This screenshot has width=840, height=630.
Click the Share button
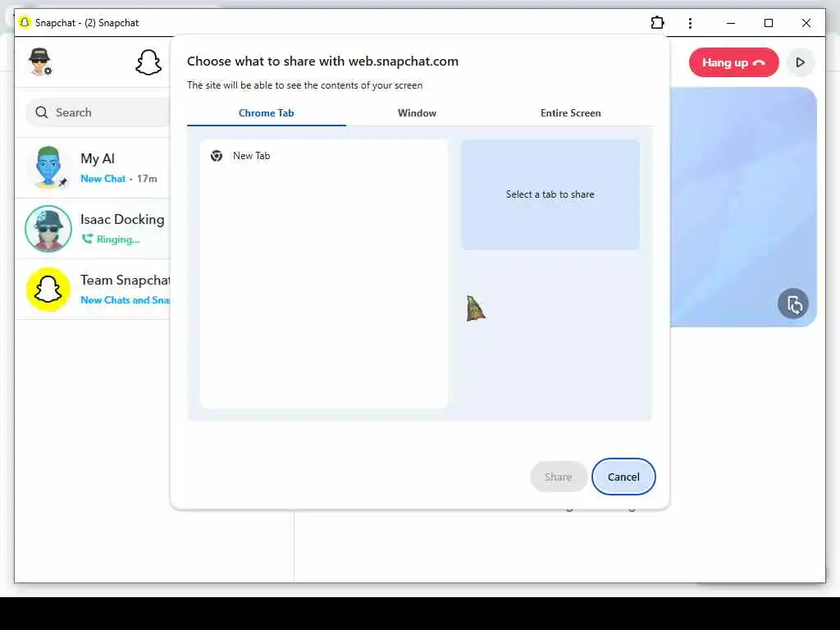tap(558, 477)
